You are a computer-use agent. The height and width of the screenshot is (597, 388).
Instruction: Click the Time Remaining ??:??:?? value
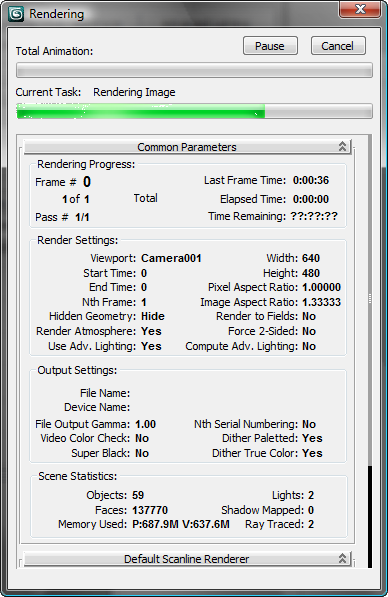(314, 216)
